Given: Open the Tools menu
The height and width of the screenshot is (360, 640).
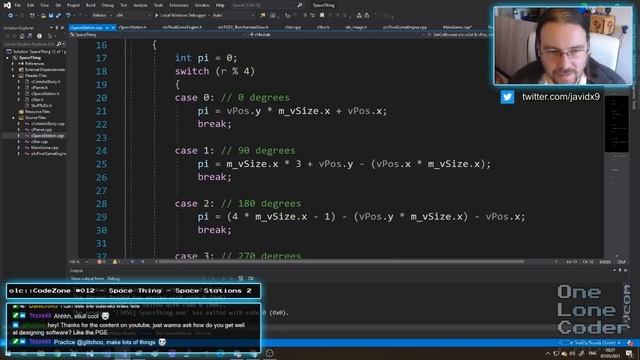Looking at the screenshot, I should point(158,5).
